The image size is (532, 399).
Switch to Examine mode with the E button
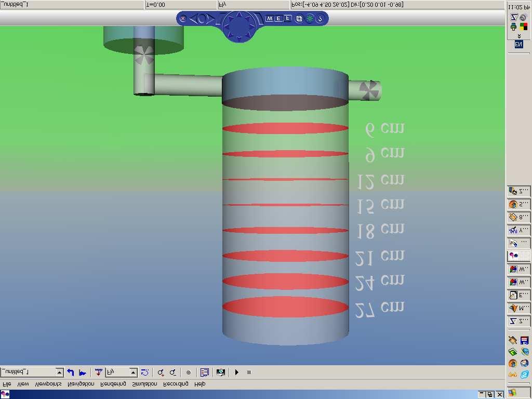(x=278, y=18)
